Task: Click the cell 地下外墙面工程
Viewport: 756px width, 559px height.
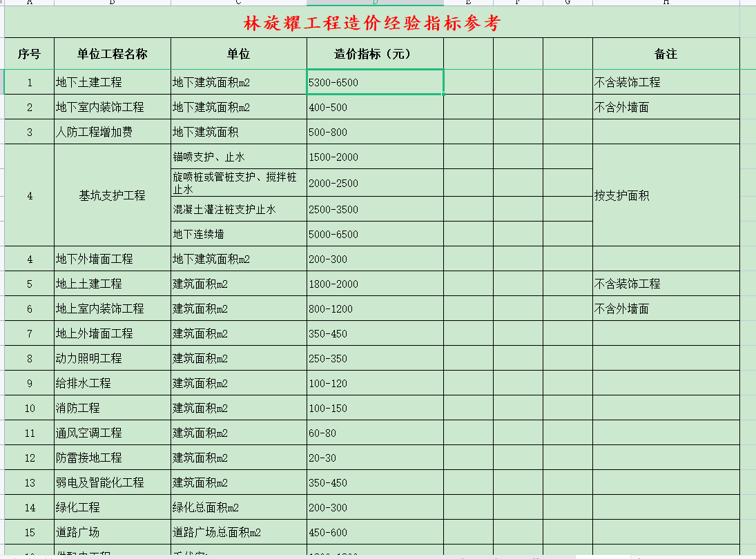Action: click(x=113, y=259)
